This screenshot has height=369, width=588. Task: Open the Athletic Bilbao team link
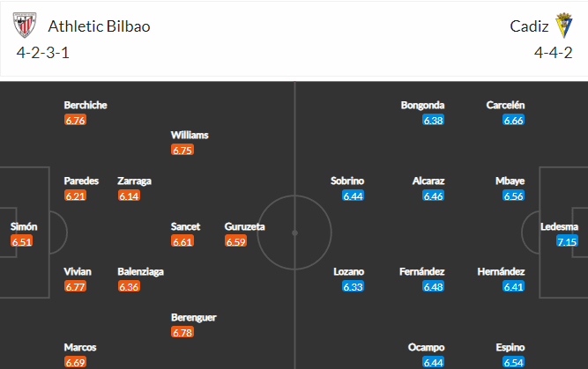[99, 26]
